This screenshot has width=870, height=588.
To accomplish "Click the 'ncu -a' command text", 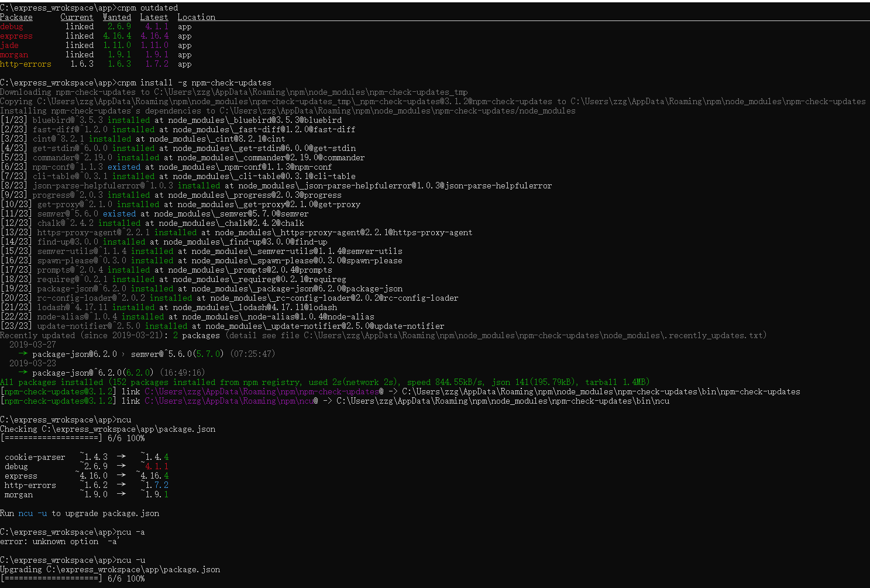I will coord(131,532).
